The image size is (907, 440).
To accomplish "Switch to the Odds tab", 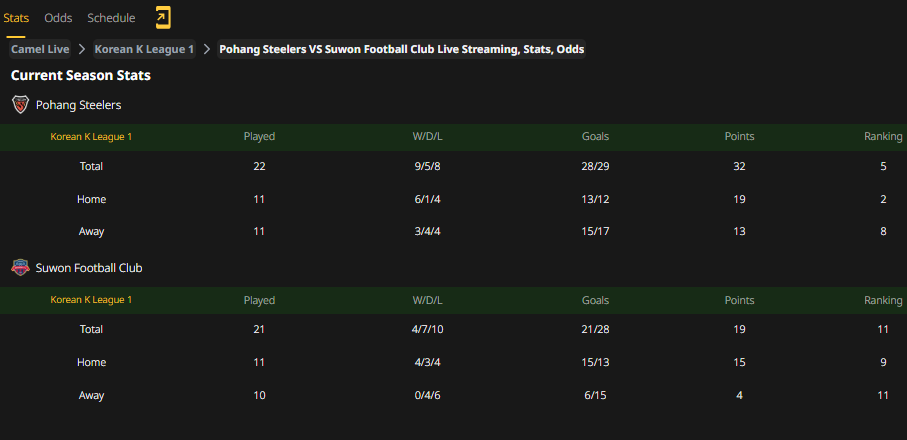I will [x=58, y=18].
